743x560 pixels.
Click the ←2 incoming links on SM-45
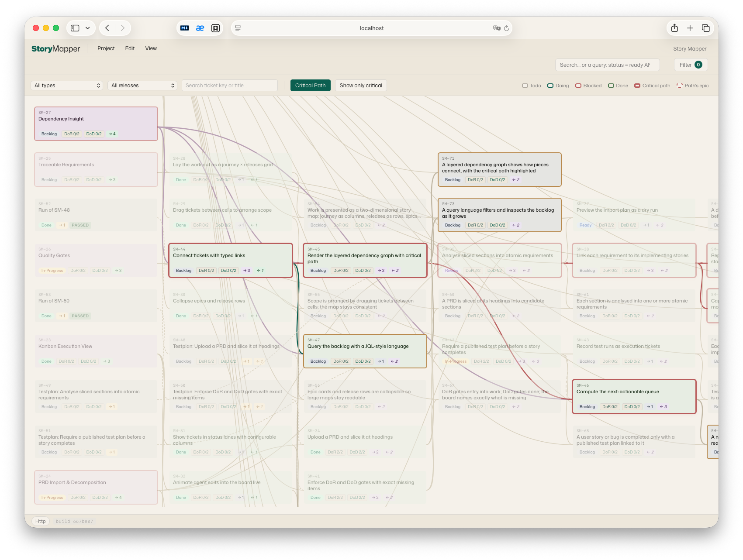395,271
